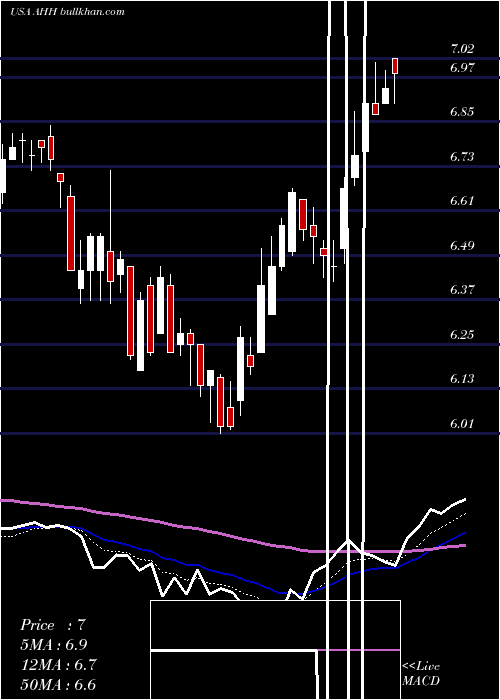
Task: Click the Price : 7 readout
Action: (53, 625)
